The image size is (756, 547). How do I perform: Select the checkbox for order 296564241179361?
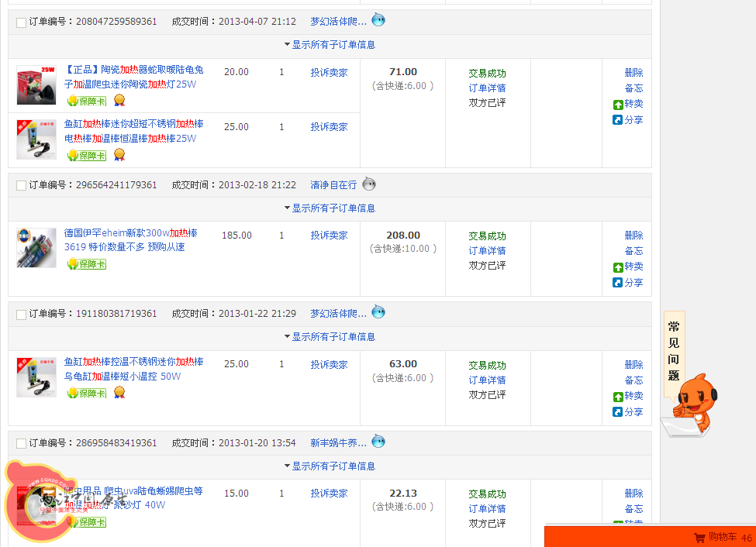[x=21, y=185]
